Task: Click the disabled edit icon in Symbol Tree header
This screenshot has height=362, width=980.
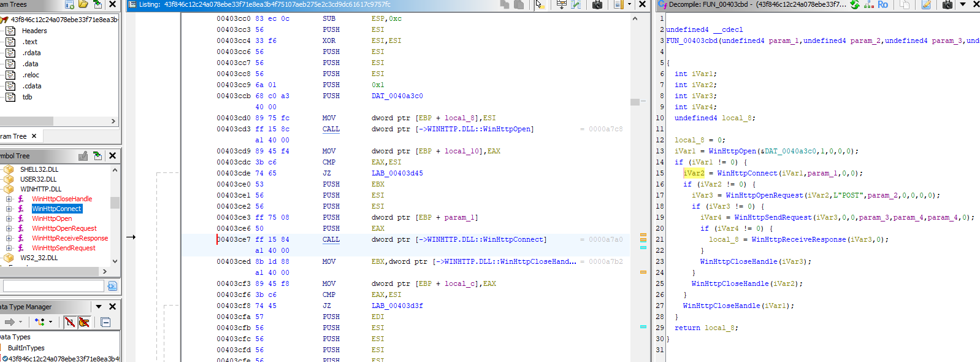Action: pyautogui.click(x=83, y=156)
